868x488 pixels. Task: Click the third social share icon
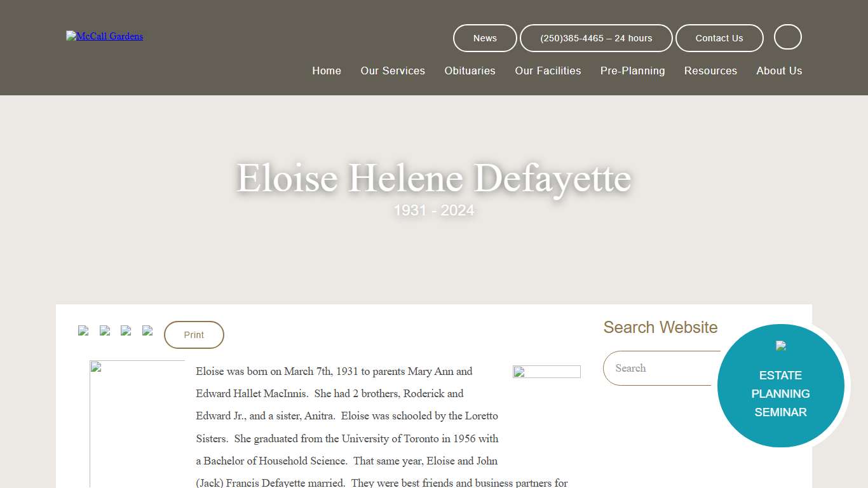[x=126, y=331]
